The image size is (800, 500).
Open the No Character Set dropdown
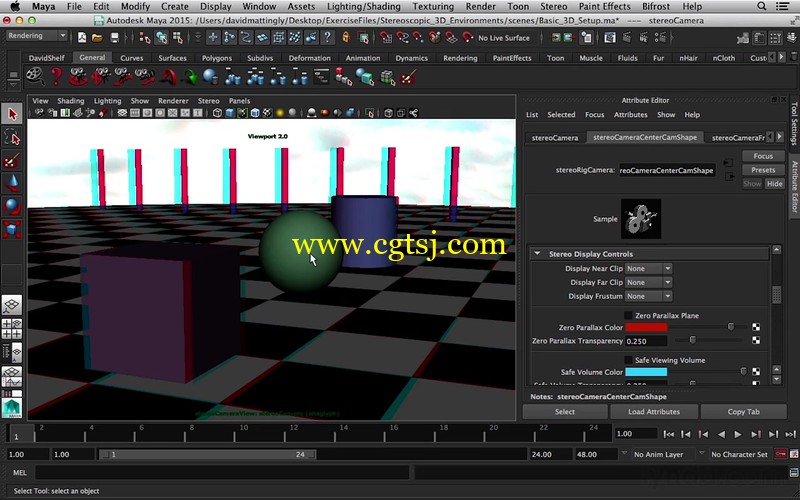point(739,454)
